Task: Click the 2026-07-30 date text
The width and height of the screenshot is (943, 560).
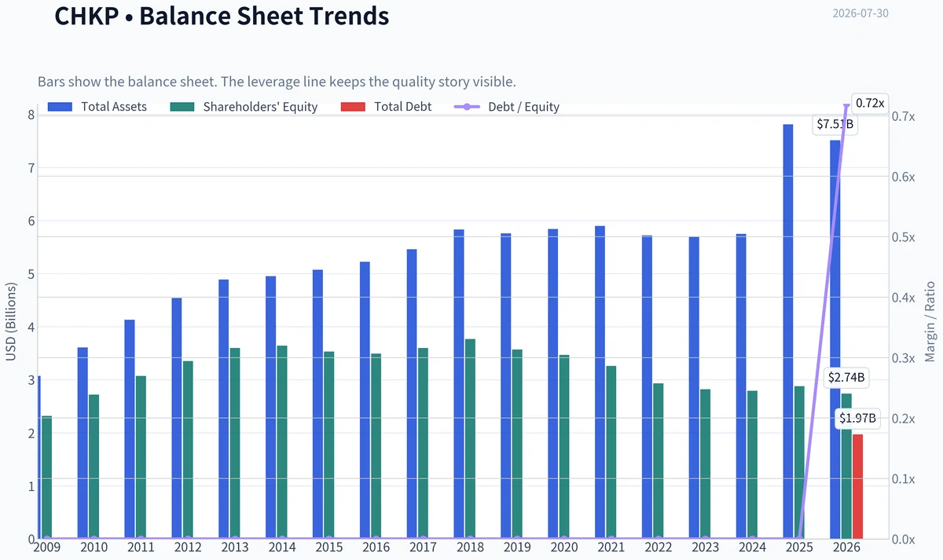Action: coord(860,13)
